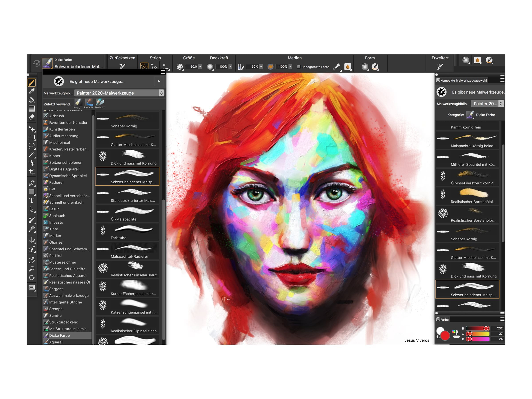Click the red main color swatch
This screenshot has height=399, width=532.
tap(445, 336)
